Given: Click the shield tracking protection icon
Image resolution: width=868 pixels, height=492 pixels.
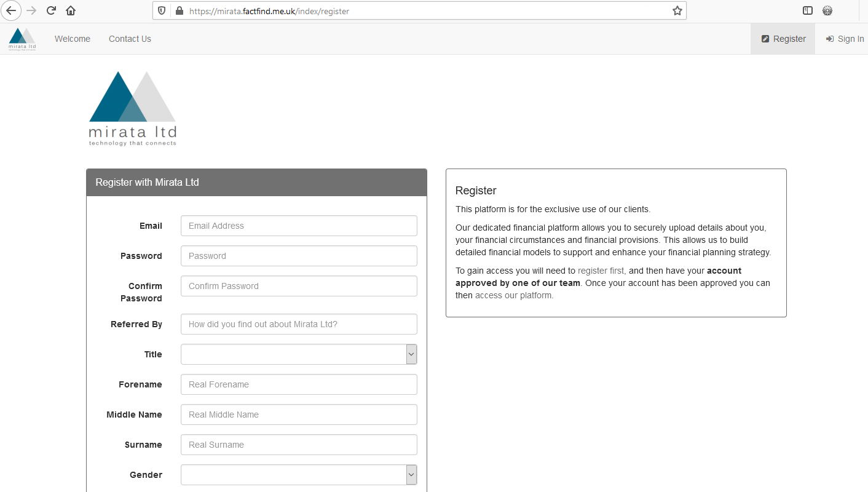Looking at the screenshot, I should point(162,11).
